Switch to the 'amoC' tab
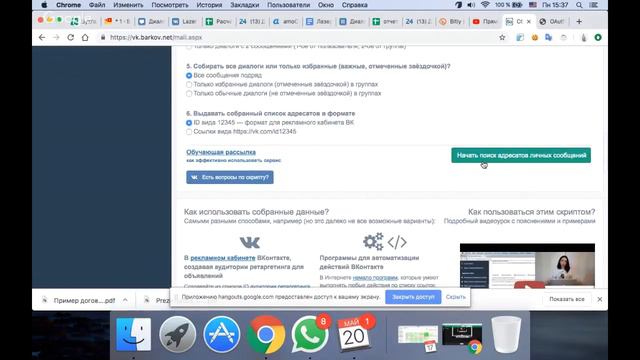The height and width of the screenshot is (360, 640). coord(285,21)
